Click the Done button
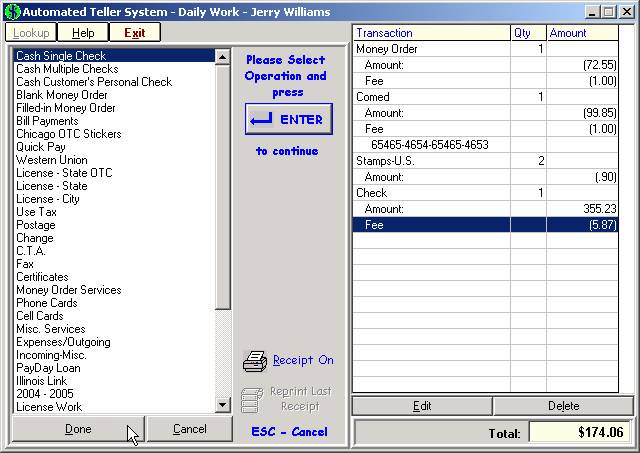Image resolution: width=640 pixels, height=453 pixels. [78, 429]
